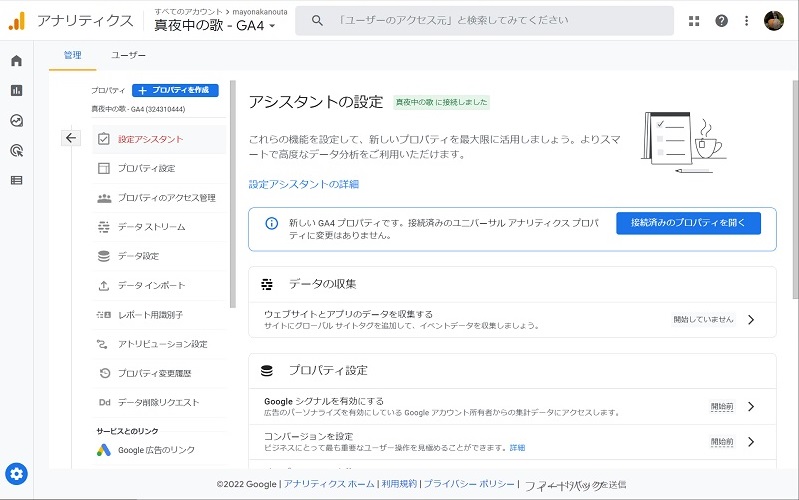
Task: Open the three-dot more options menu
Action: click(x=747, y=21)
